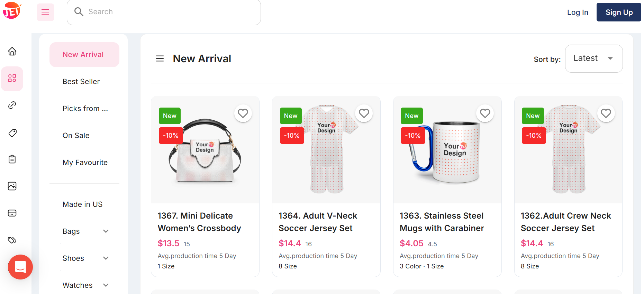The height and width of the screenshot is (294, 644).
Task: Click the search magnifier icon
Action: click(x=79, y=11)
